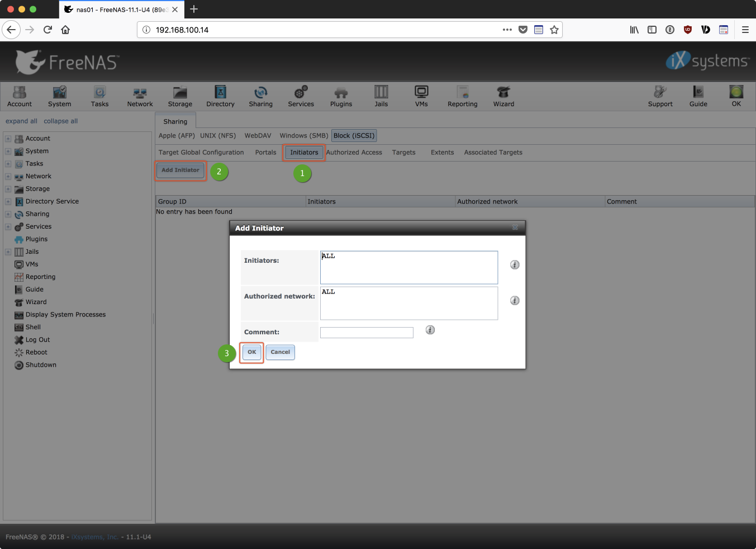Click the collapse all link
This screenshot has height=549, width=756.
tap(60, 121)
